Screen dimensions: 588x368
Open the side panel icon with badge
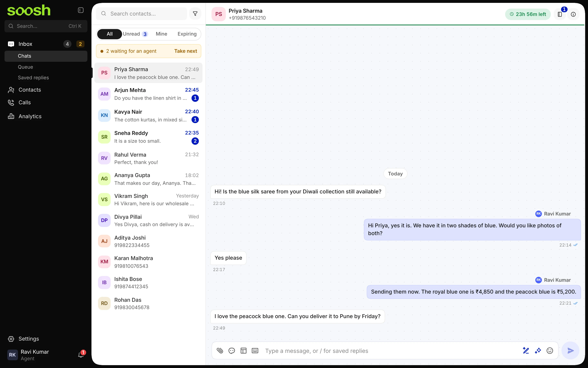(x=560, y=14)
